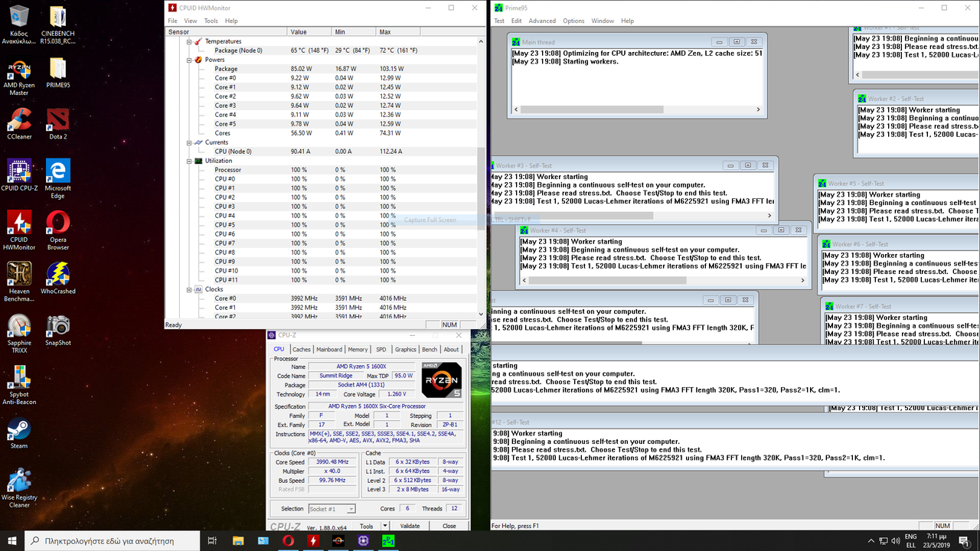Click the CPU-Z icon in the taskbar
This screenshot has width=980, height=551.
tap(363, 540)
